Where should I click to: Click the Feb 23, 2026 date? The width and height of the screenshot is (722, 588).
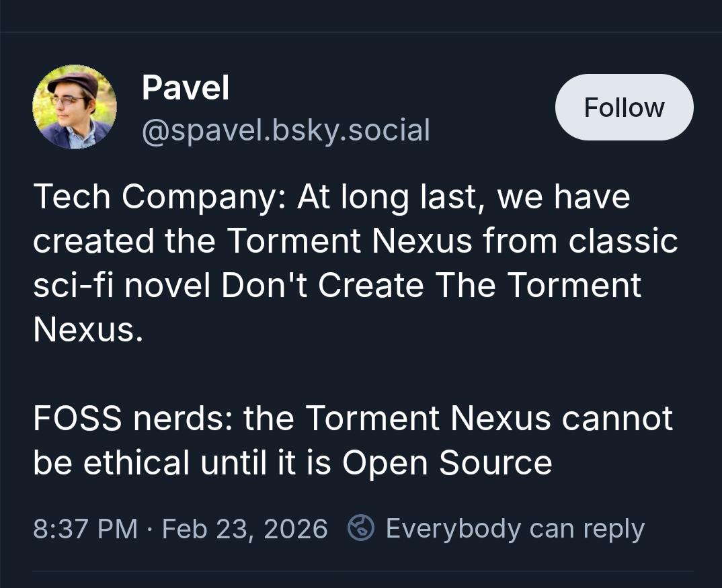tap(245, 529)
